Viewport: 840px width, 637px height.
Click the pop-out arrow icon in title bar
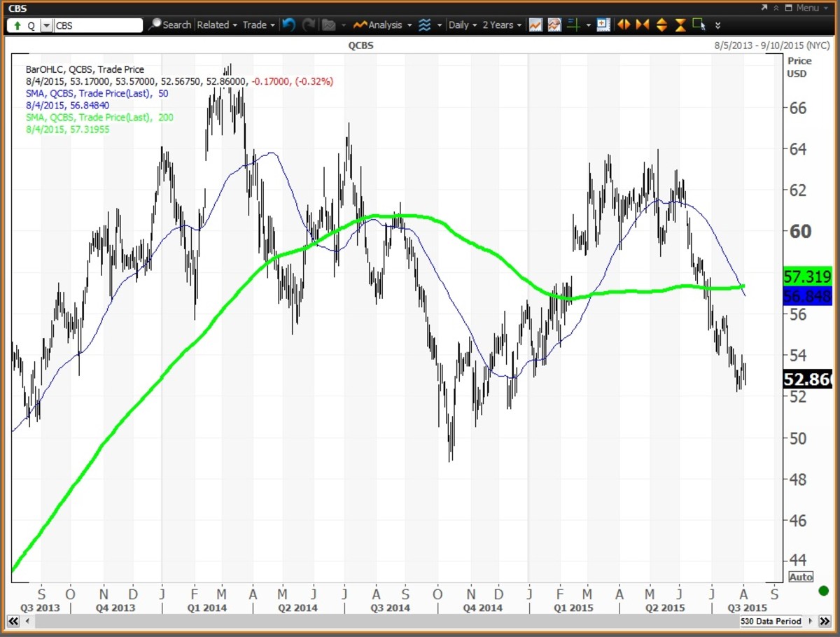click(x=764, y=8)
